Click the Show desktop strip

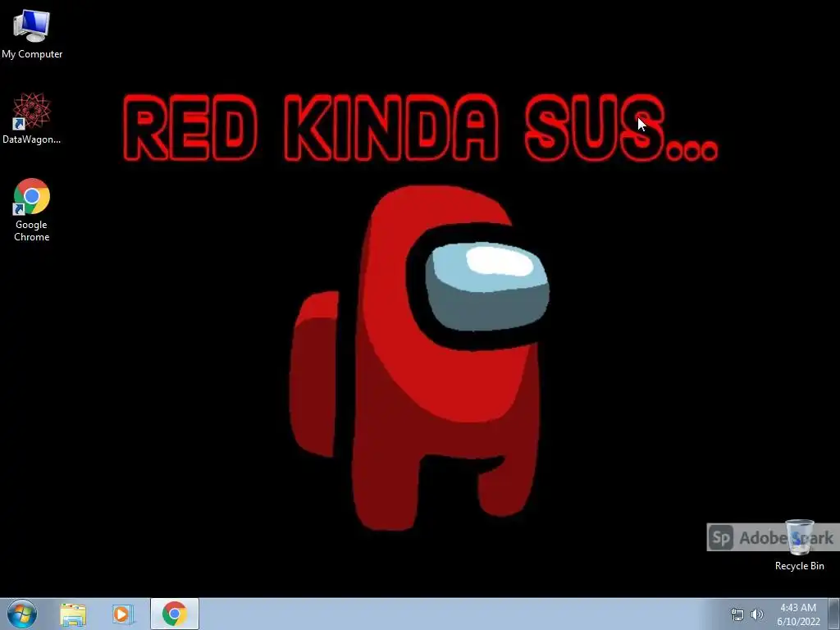pos(834,614)
